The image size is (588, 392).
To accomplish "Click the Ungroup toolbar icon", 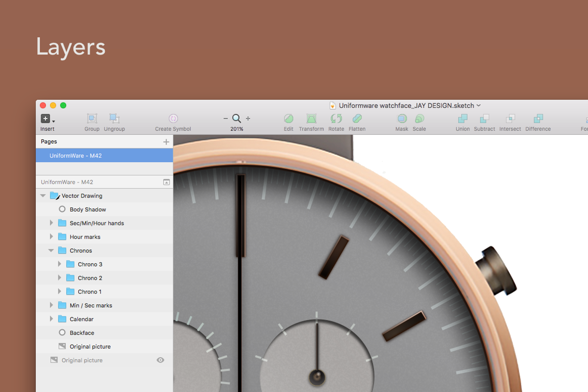I will point(114,119).
